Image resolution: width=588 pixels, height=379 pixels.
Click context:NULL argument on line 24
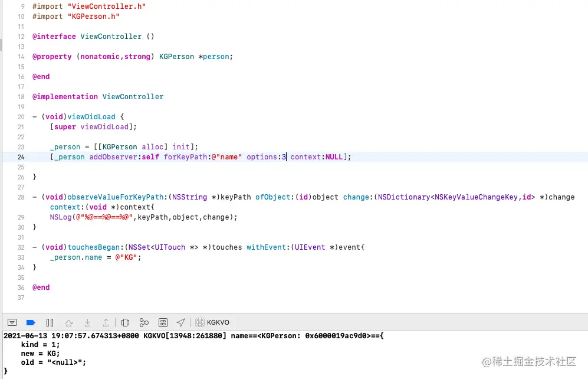(x=317, y=157)
